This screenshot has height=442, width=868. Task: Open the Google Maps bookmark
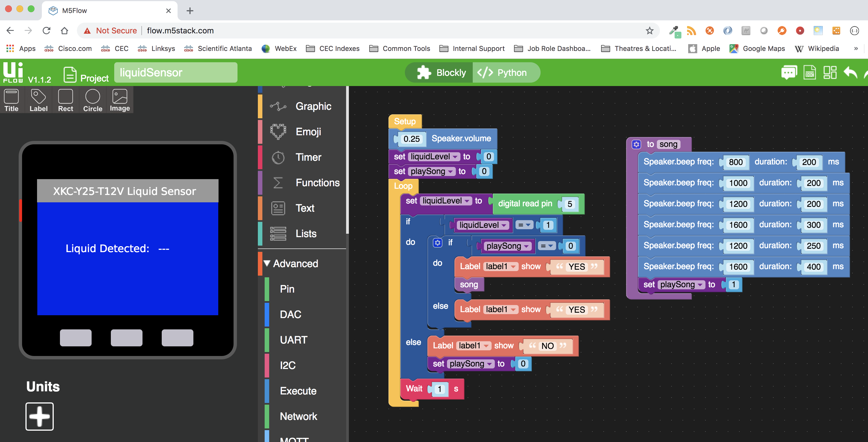(x=757, y=49)
